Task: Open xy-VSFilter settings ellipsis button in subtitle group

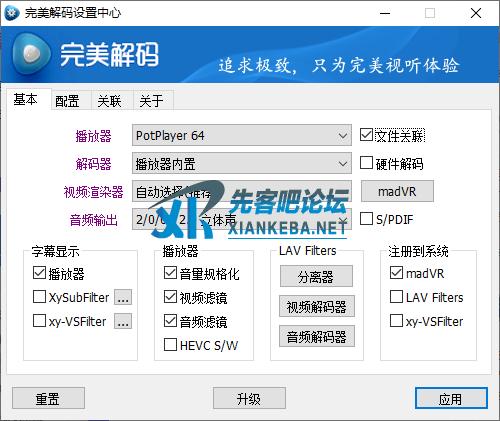Action: [123, 321]
